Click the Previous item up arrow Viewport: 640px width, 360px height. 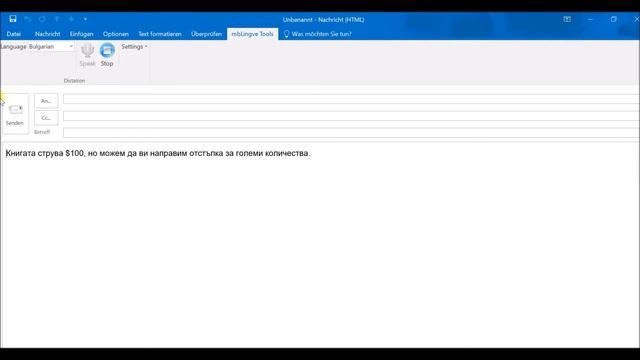coord(57,19)
